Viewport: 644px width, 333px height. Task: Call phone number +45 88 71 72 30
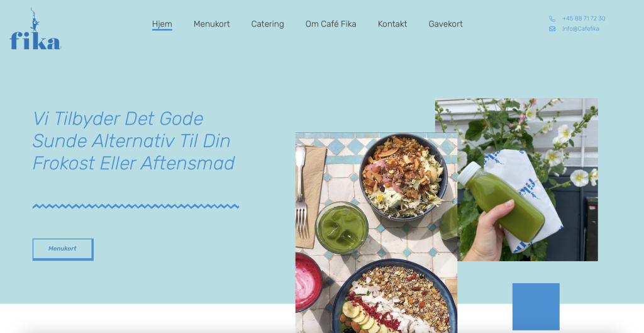(x=584, y=18)
